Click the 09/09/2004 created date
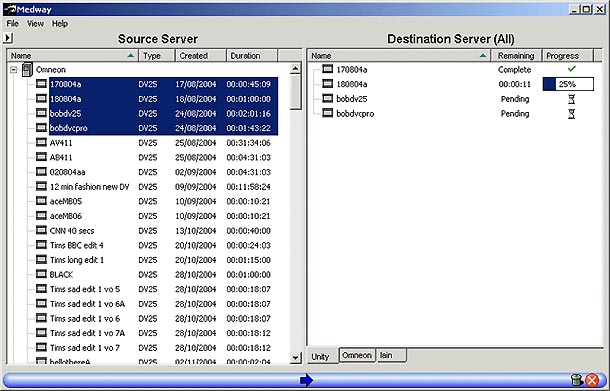610x391 pixels. point(195,187)
